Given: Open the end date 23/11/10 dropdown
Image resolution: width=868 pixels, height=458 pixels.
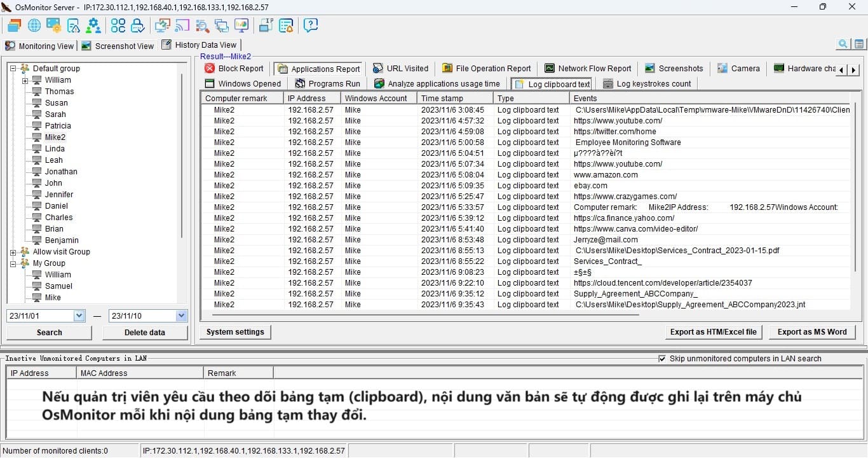Looking at the screenshot, I should [182, 316].
